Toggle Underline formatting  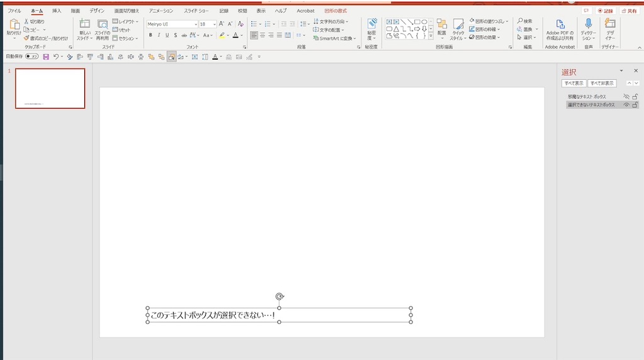click(x=167, y=35)
